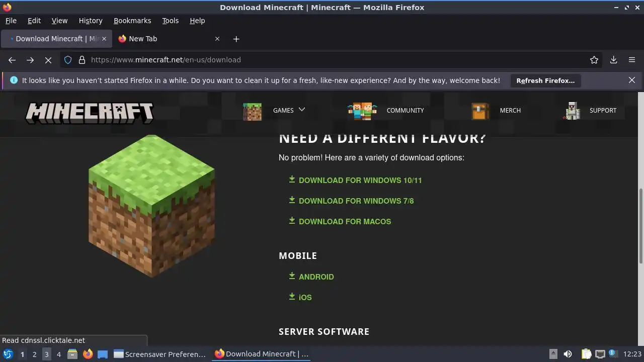Switch to the Download Minecraft tab

coord(56,39)
